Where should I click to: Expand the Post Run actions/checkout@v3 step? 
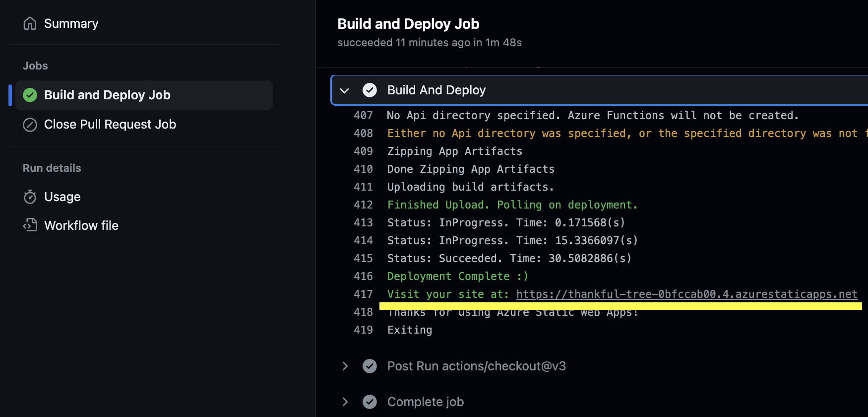coord(345,366)
